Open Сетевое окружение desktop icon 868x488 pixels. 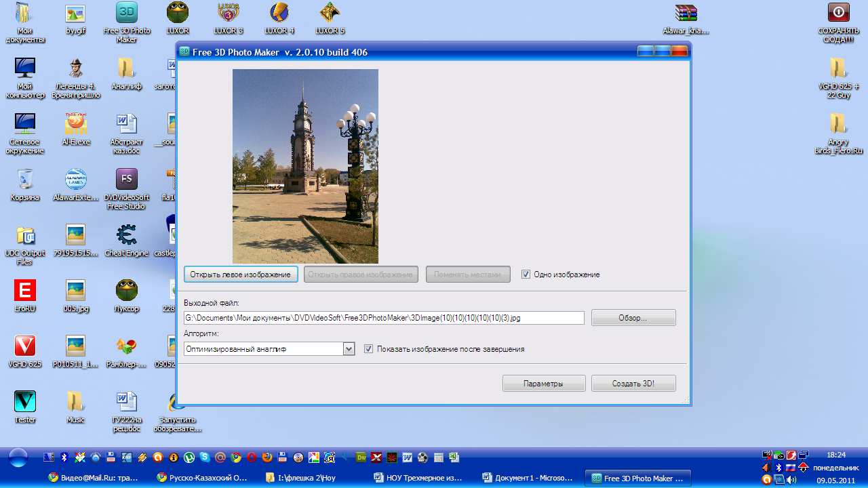(25, 134)
